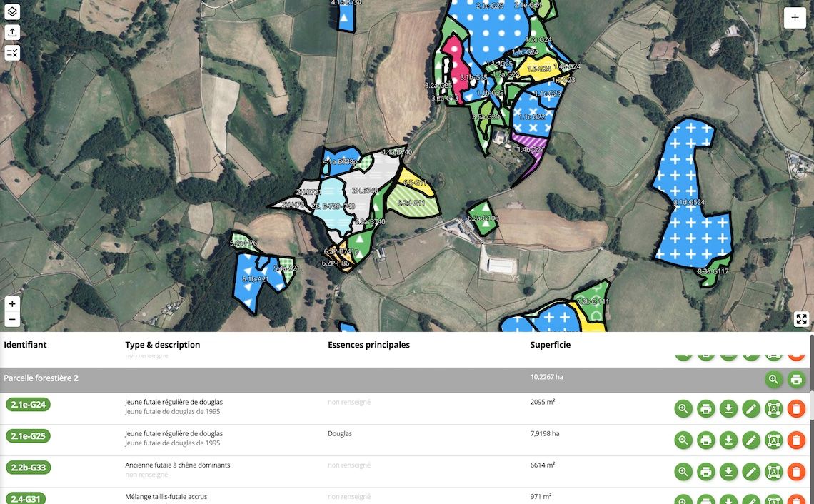
Task: Click the upload/export icon on the map
Action: tap(12, 32)
